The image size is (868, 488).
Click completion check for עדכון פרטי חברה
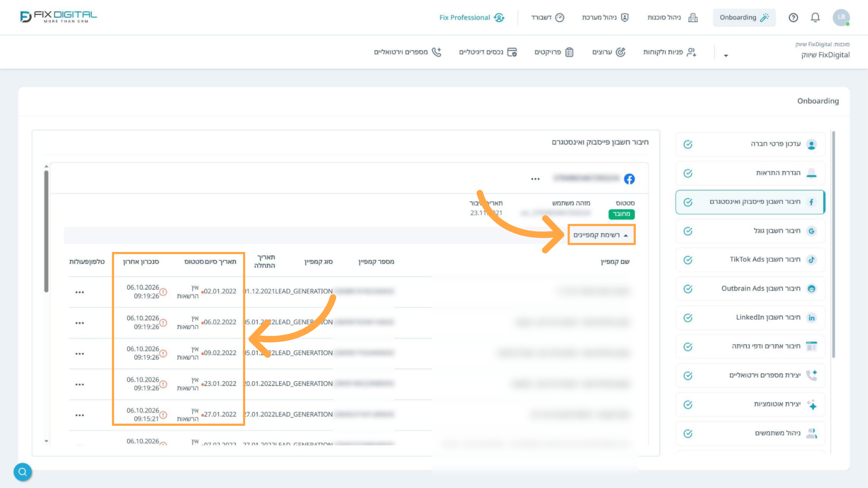[x=688, y=144]
